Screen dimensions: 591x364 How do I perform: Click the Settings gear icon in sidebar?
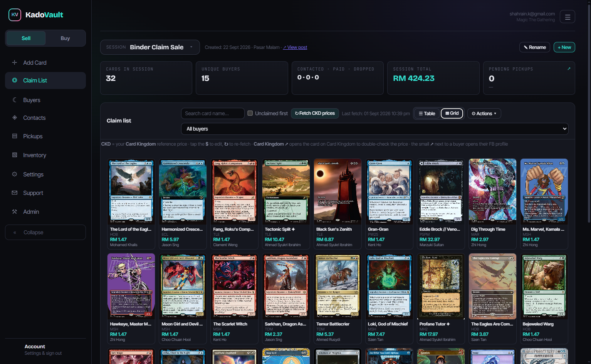15,174
